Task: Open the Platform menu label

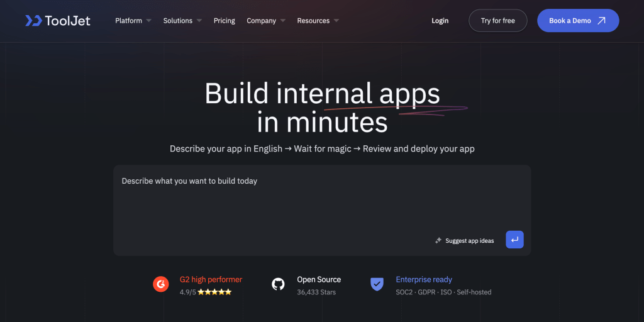Action: pyautogui.click(x=128, y=21)
